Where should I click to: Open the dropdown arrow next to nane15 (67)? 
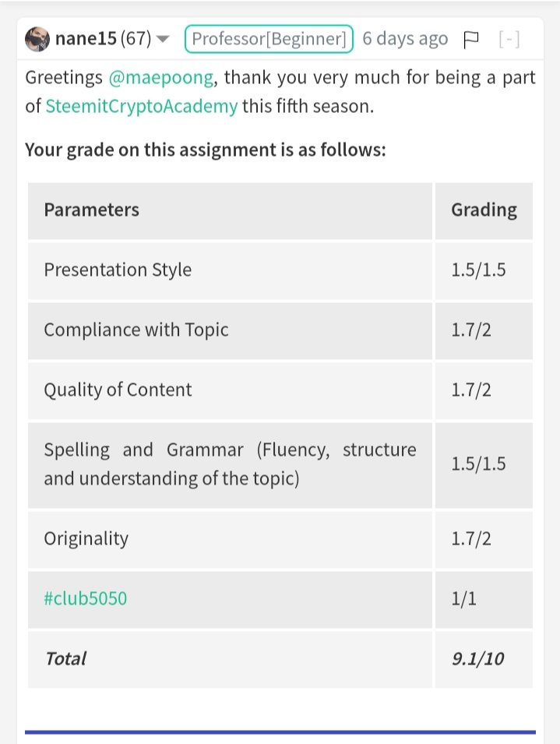(x=163, y=40)
